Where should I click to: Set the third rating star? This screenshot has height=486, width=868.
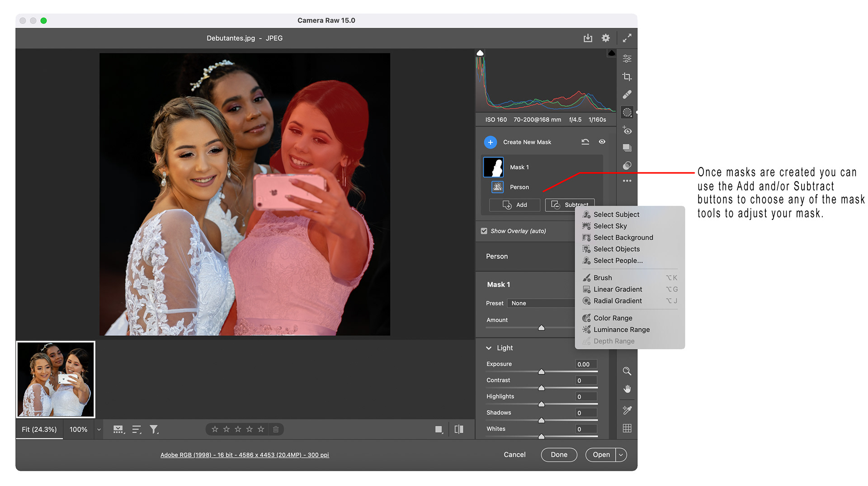coord(238,429)
